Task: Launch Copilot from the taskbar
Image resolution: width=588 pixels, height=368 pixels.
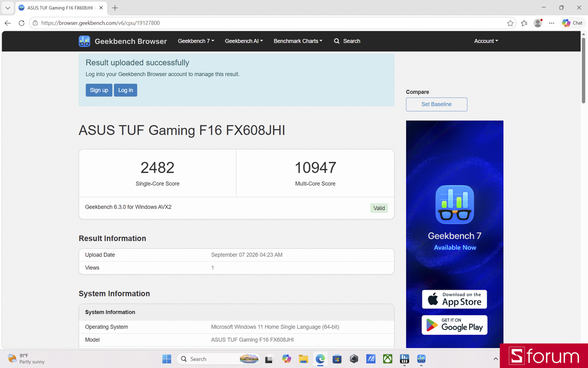Action: [287, 359]
